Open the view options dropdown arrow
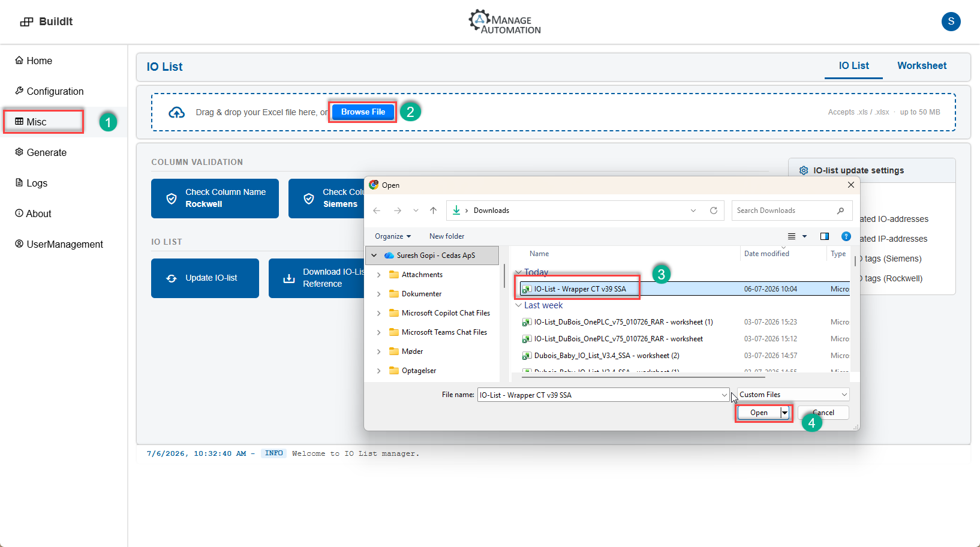 tap(805, 236)
